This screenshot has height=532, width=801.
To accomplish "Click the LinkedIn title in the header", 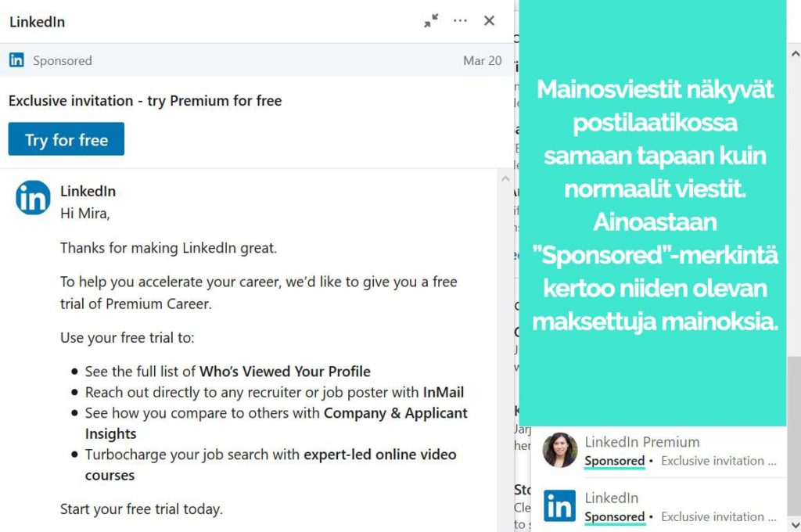I will pyautogui.click(x=38, y=22).
